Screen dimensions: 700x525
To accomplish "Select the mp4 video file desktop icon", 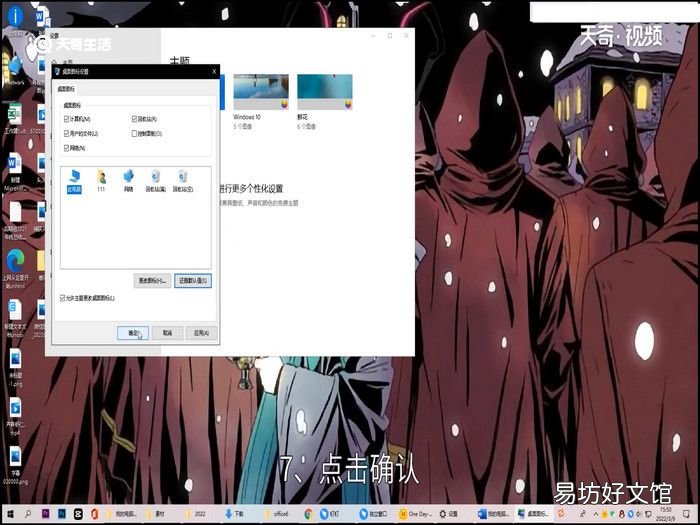I will pos(15,415).
